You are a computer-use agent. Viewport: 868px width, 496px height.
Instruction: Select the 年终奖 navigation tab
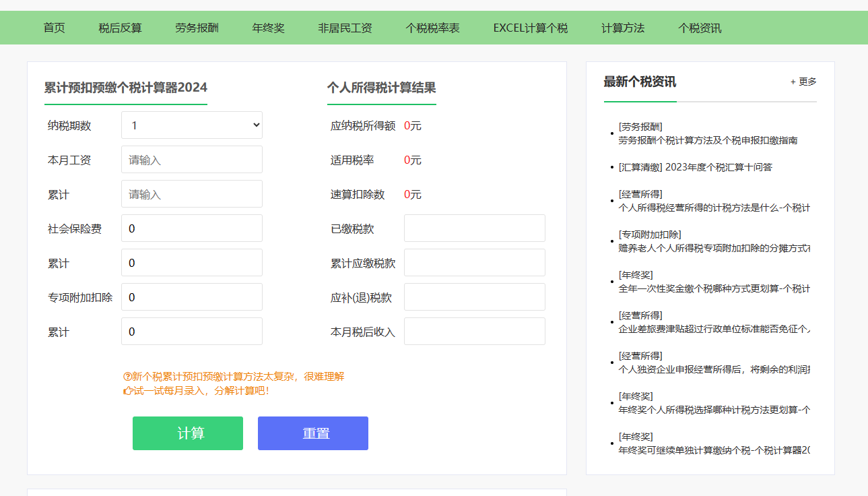pyautogui.click(x=268, y=28)
